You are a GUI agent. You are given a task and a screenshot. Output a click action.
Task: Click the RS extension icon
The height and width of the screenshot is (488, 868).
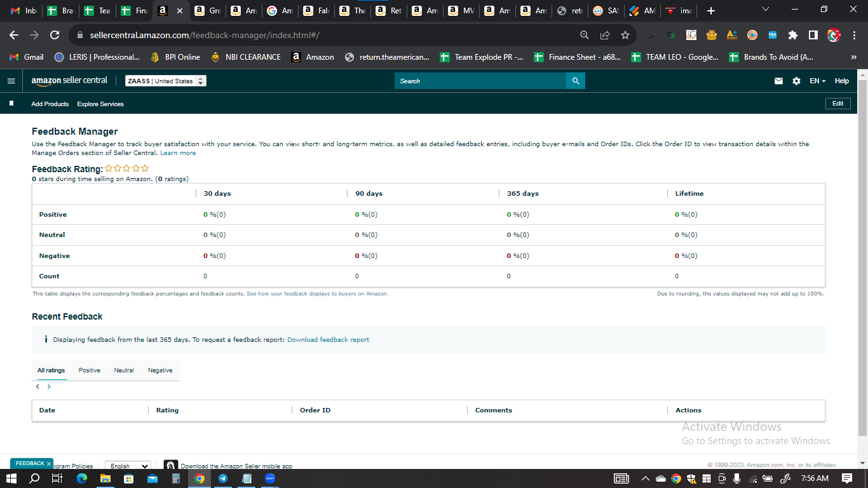point(671,36)
